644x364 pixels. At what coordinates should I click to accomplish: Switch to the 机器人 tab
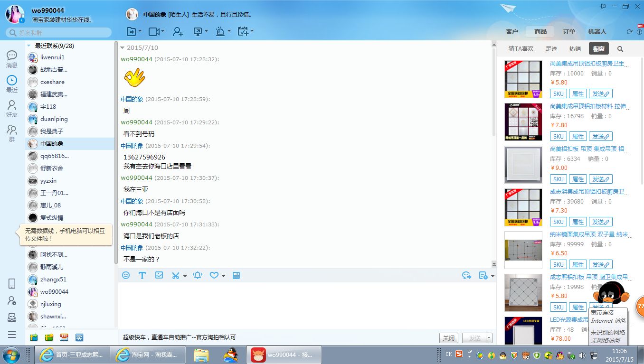pyautogui.click(x=597, y=32)
